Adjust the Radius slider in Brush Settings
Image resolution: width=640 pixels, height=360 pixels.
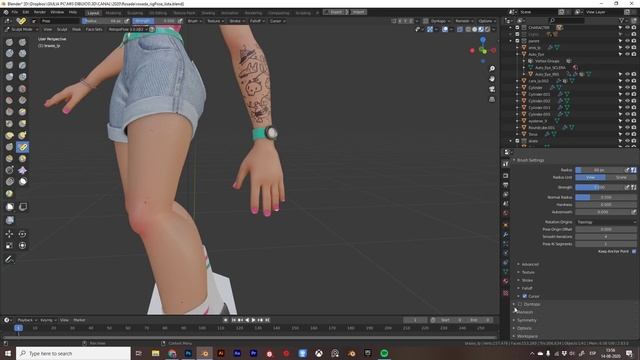(x=599, y=170)
